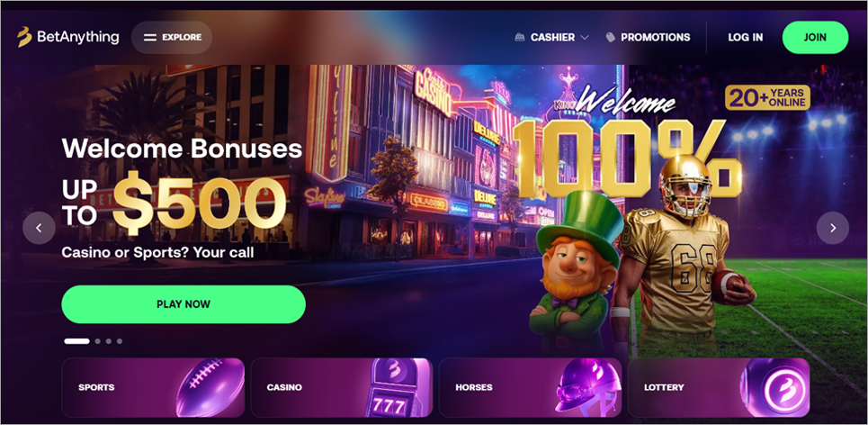868x425 pixels.
Task: Click the Log In link
Action: [x=745, y=38]
